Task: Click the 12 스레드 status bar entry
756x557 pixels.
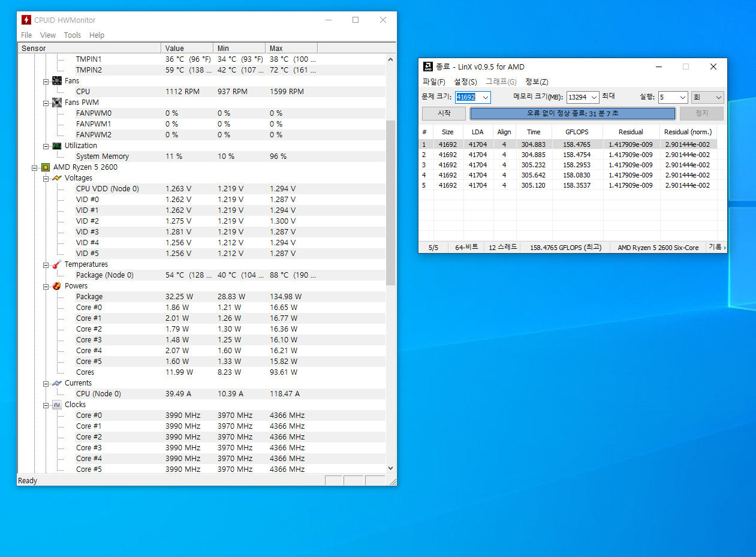Action: pyautogui.click(x=502, y=248)
